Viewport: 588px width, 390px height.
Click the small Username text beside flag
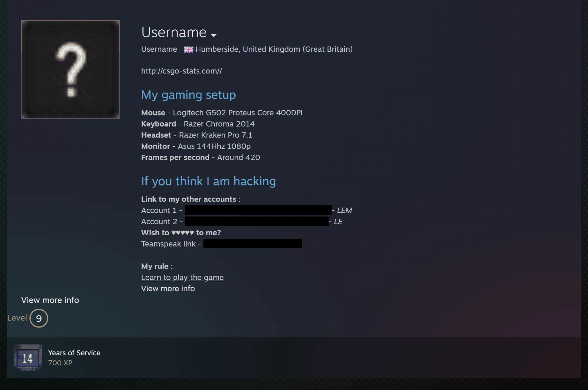[159, 49]
